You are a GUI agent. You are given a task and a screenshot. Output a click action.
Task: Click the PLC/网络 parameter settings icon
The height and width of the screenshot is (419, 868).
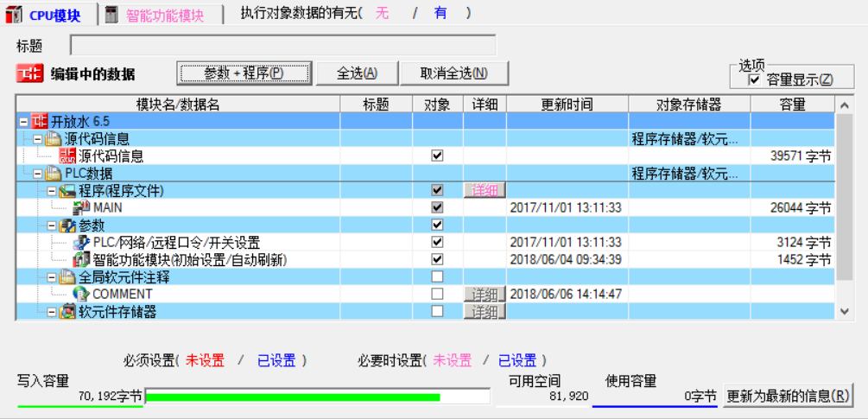click(82, 242)
